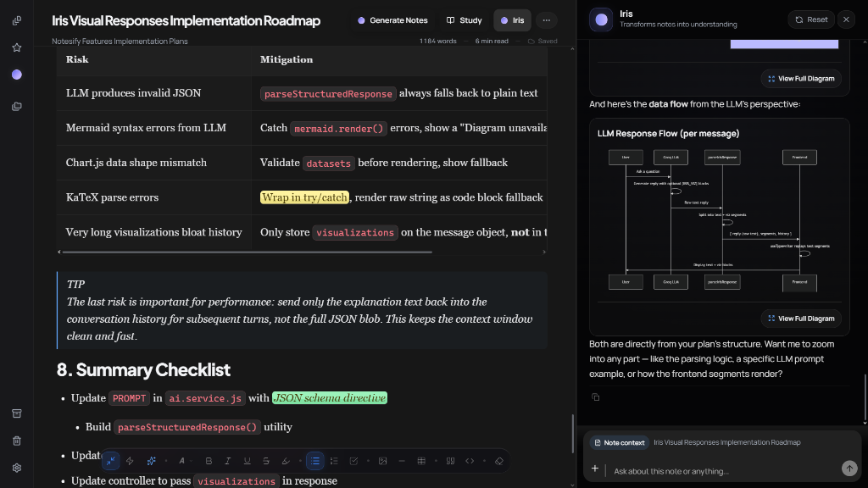Screen dimensions: 868x488
Task: Click the highlighted Wrap in try/catch text
Action: 304,197
